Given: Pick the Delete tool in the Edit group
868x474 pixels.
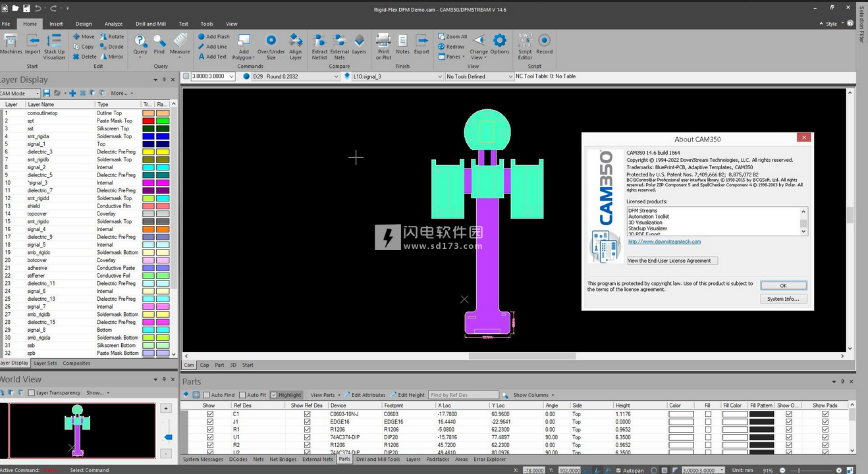Looking at the screenshot, I should (x=85, y=57).
